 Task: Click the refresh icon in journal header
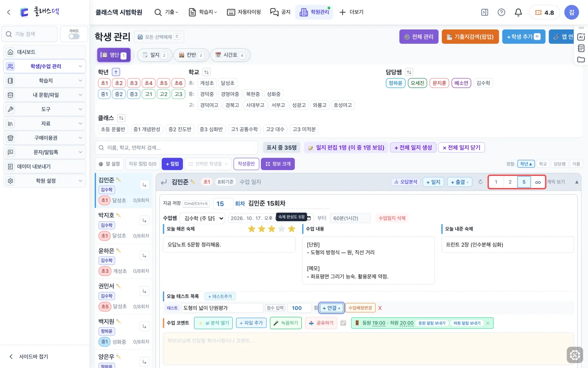[480, 182]
